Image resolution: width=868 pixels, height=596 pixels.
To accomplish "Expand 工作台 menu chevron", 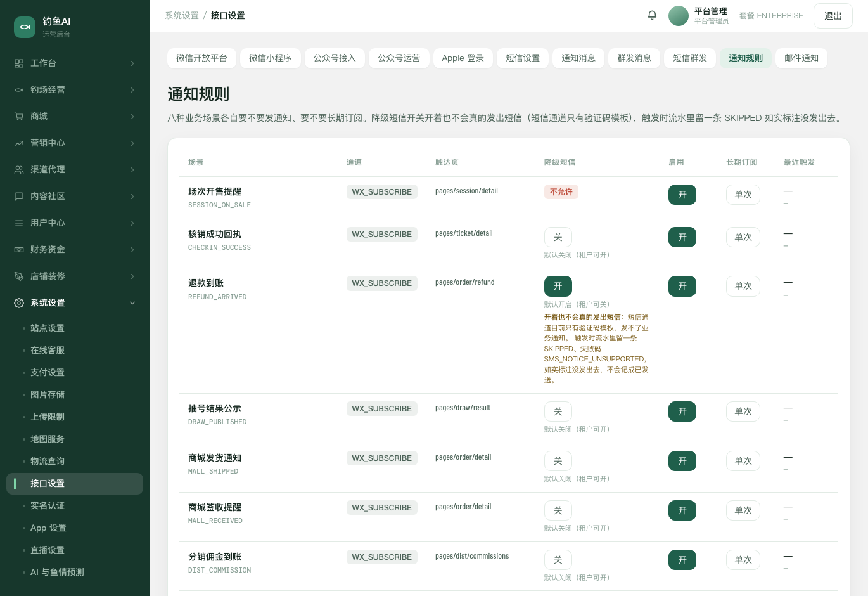I will coord(132,63).
